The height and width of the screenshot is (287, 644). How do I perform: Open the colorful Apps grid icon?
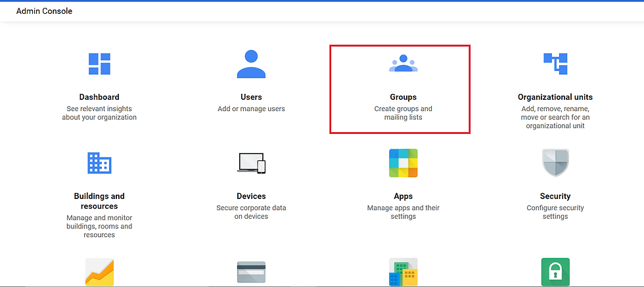click(x=403, y=163)
